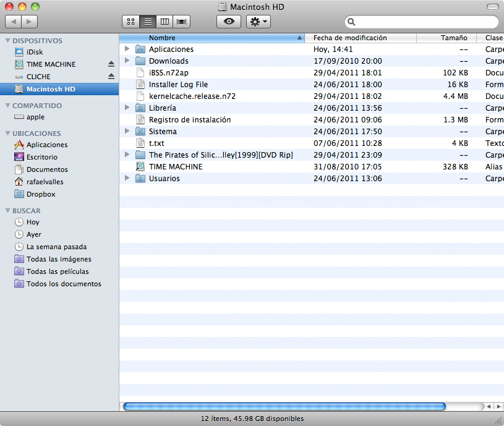504x426 pixels.
Task: Sort by the Tamaño column header
Action: (446, 38)
